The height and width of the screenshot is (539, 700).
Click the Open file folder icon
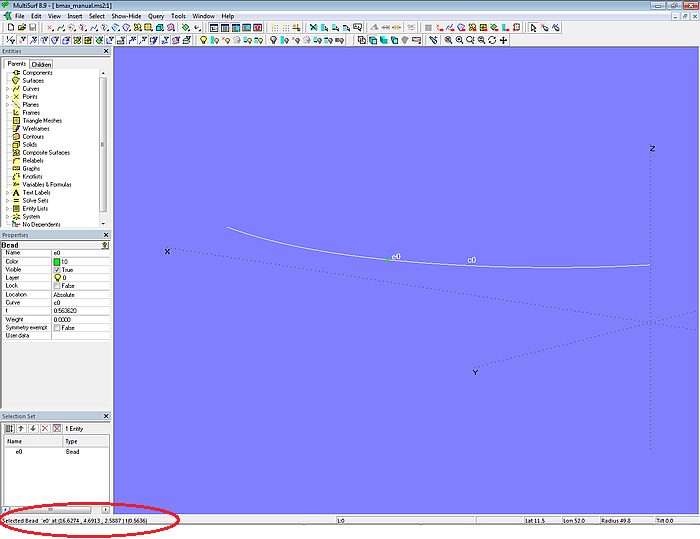[x=20, y=28]
